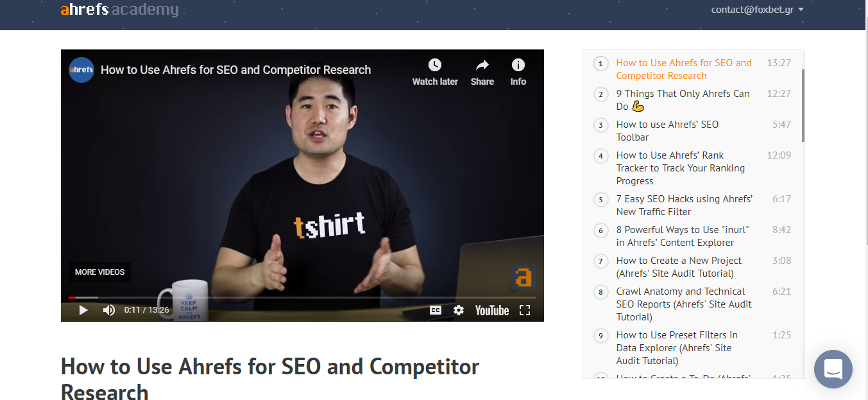868x400 pixels.
Task: Click the More Videos button
Action: tap(100, 272)
